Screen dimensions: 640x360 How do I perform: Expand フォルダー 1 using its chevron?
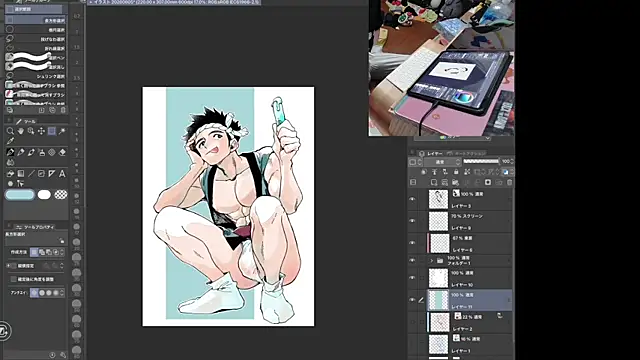point(431,260)
